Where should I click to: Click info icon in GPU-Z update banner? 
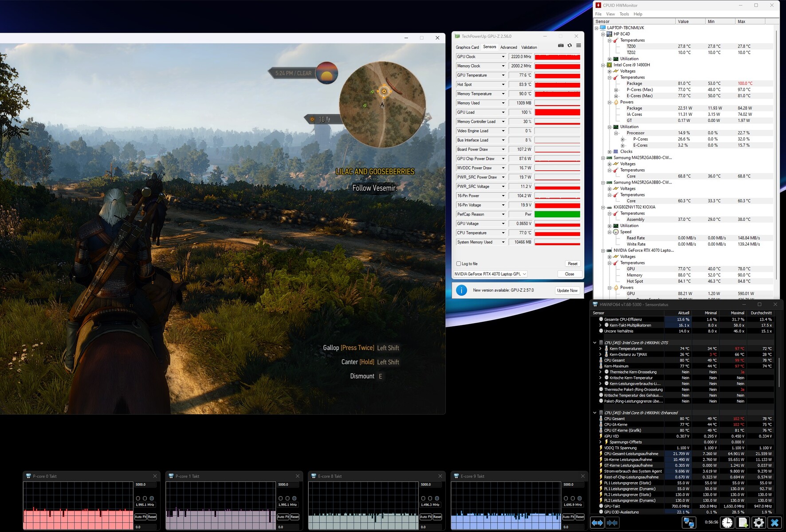tap(461, 290)
